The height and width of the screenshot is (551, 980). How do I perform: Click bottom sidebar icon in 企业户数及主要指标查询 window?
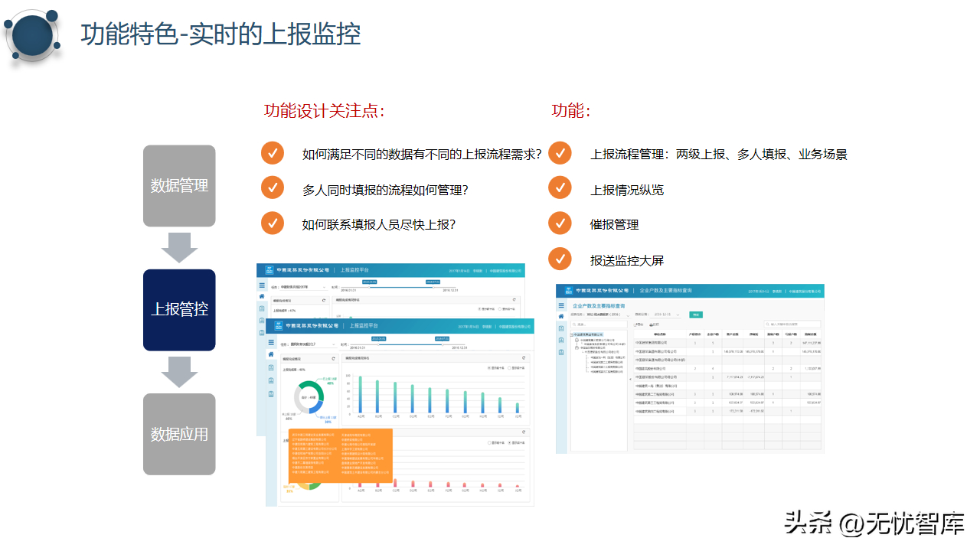tap(561, 352)
